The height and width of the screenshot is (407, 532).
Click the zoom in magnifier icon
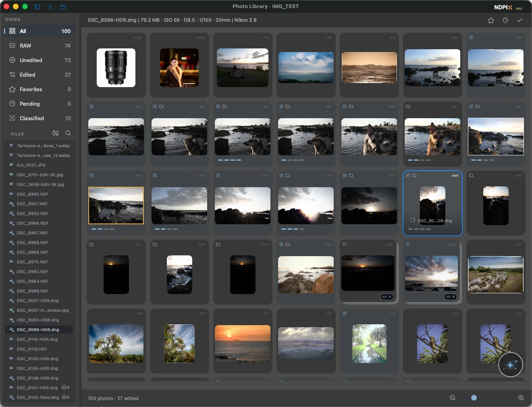point(521,398)
